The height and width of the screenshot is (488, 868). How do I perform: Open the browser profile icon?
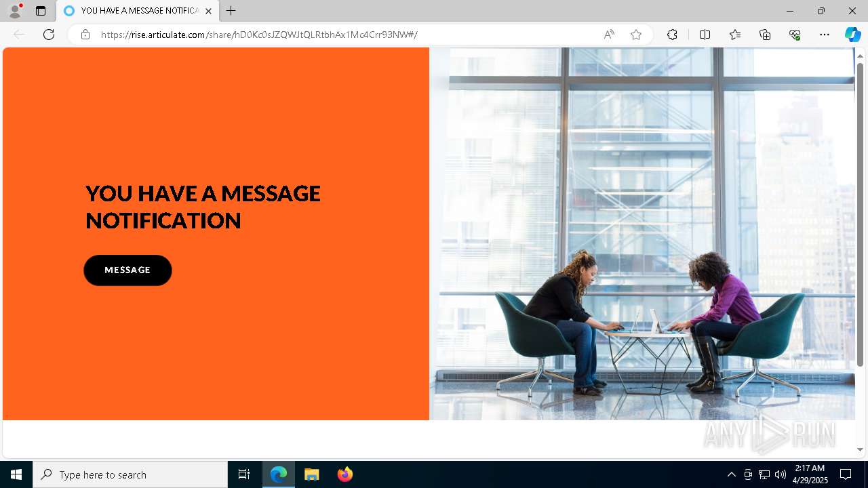click(14, 11)
